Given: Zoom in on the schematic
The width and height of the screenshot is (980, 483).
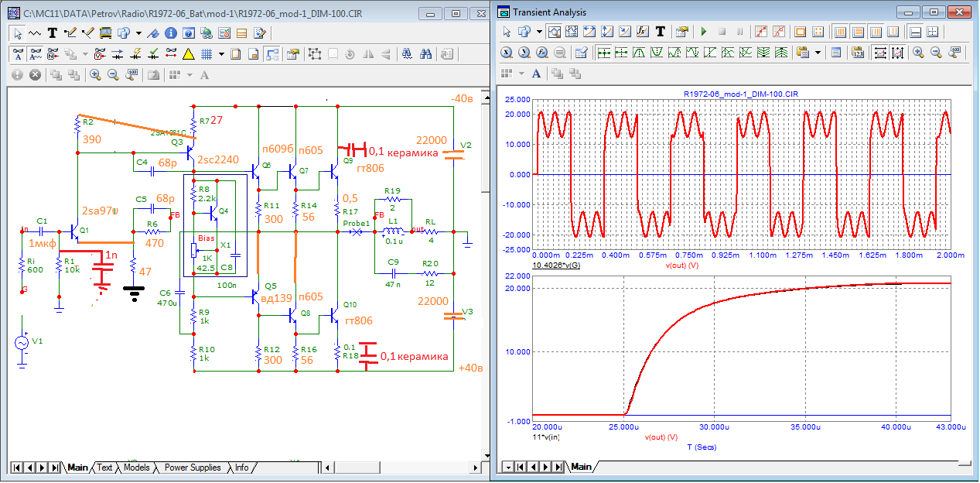Looking at the screenshot, I should (95, 75).
